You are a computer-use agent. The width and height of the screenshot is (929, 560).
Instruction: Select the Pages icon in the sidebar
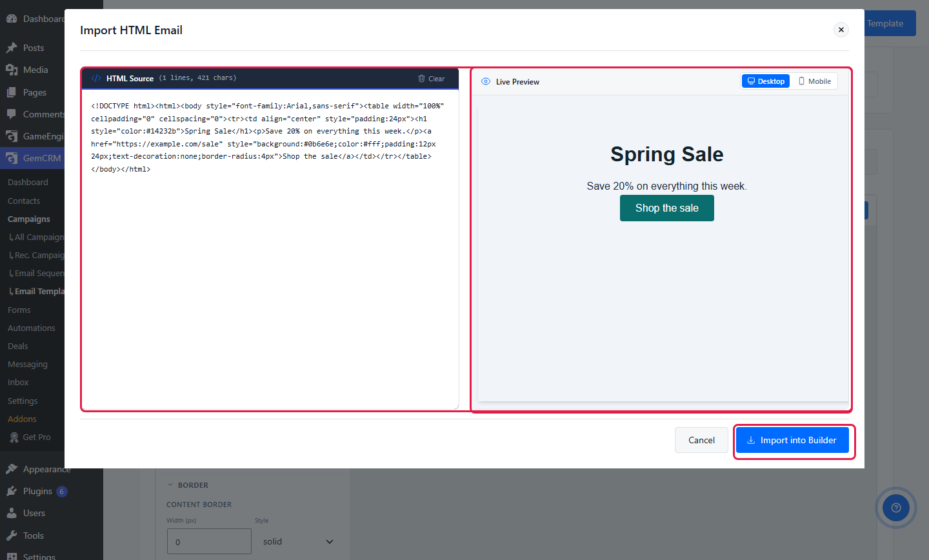(12, 92)
